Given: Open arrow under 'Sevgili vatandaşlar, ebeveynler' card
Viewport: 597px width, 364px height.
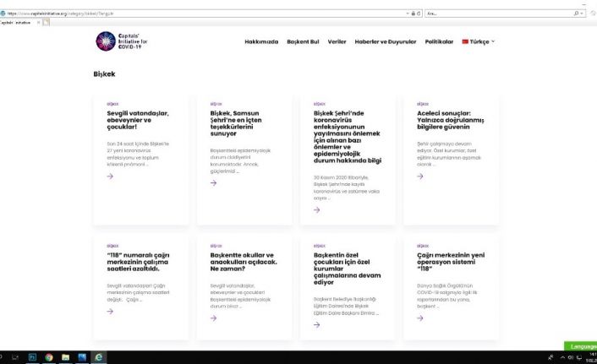Looking at the screenshot, I should (x=110, y=177).
